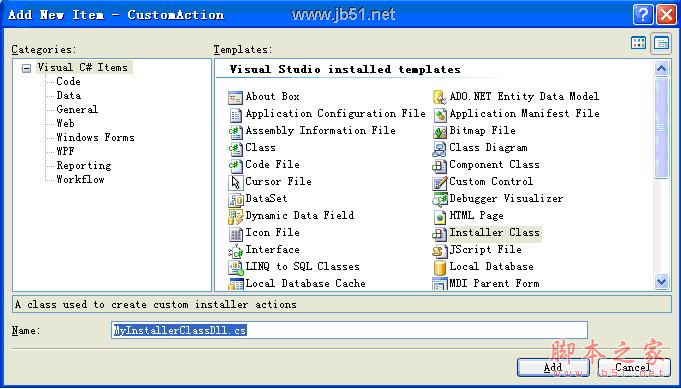This screenshot has height=389, width=681.
Task: Select the Custom Control template icon
Action: pyautogui.click(x=440, y=182)
